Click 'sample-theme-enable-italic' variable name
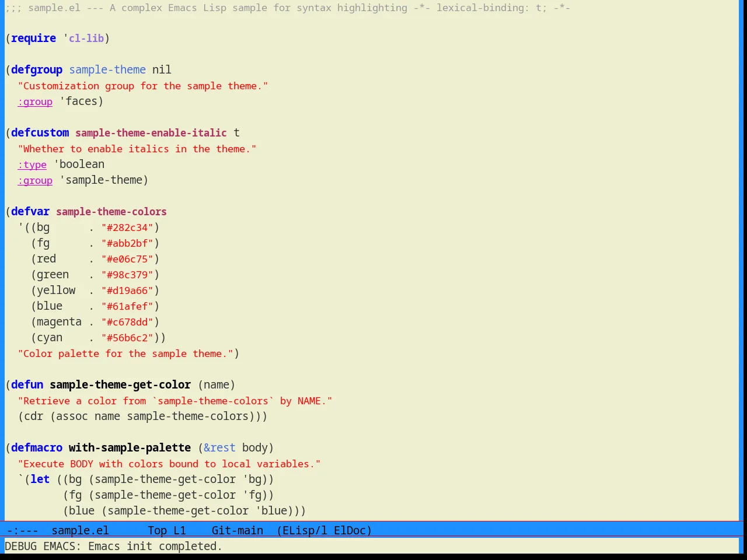This screenshot has width=747, height=560. 151,133
